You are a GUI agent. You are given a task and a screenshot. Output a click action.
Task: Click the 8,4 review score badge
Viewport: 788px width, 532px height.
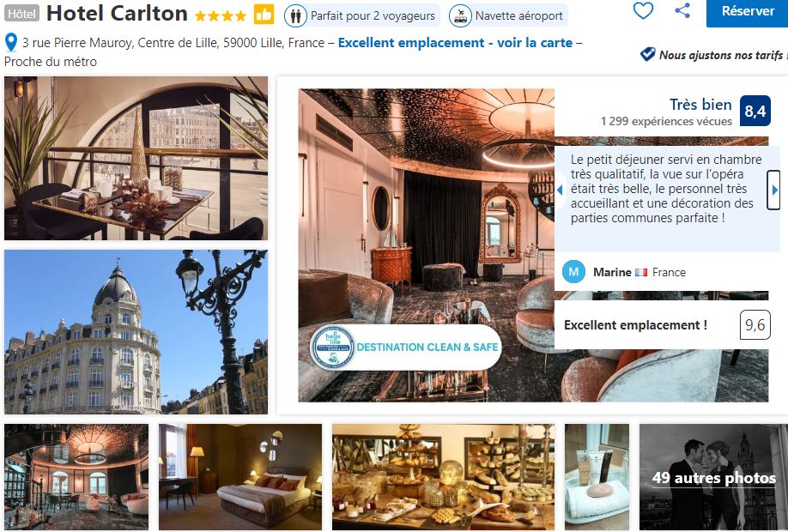pyautogui.click(x=755, y=111)
